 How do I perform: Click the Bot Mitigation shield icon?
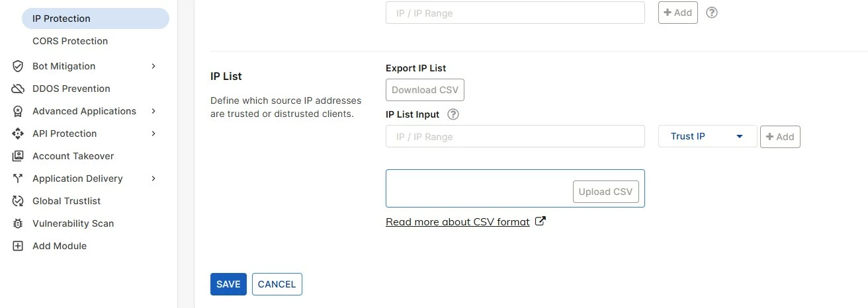click(19, 66)
